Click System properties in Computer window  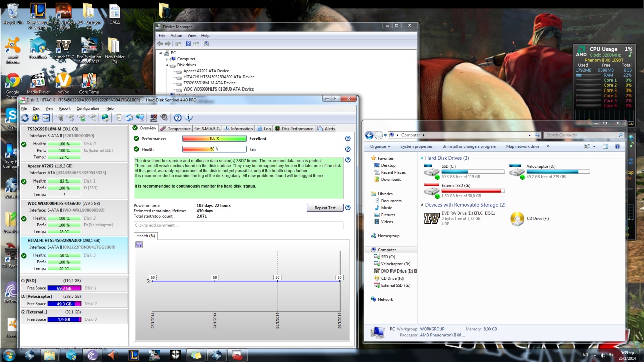pos(416,146)
